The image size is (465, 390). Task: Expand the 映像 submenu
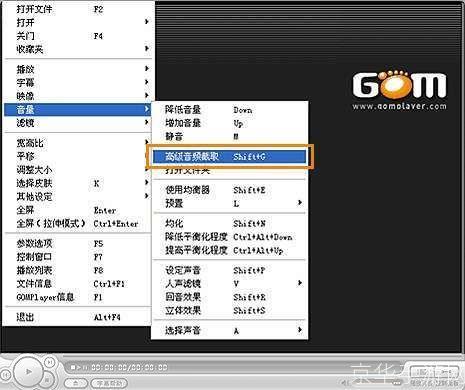77,96
